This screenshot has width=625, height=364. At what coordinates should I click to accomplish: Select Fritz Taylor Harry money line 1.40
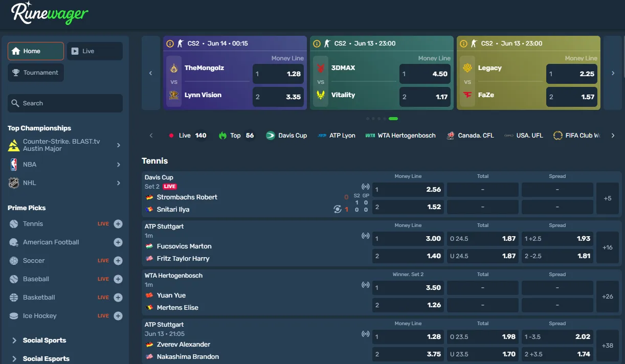tap(408, 256)
